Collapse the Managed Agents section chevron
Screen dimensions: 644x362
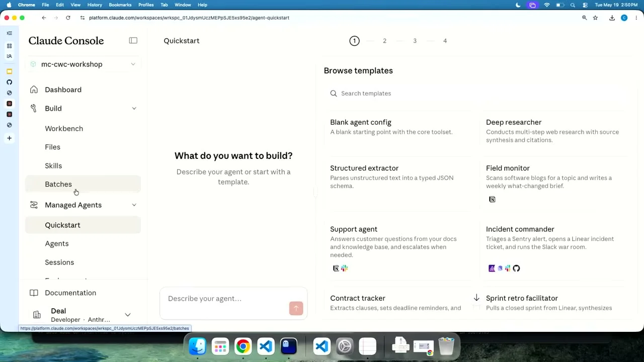pos(134,205)
